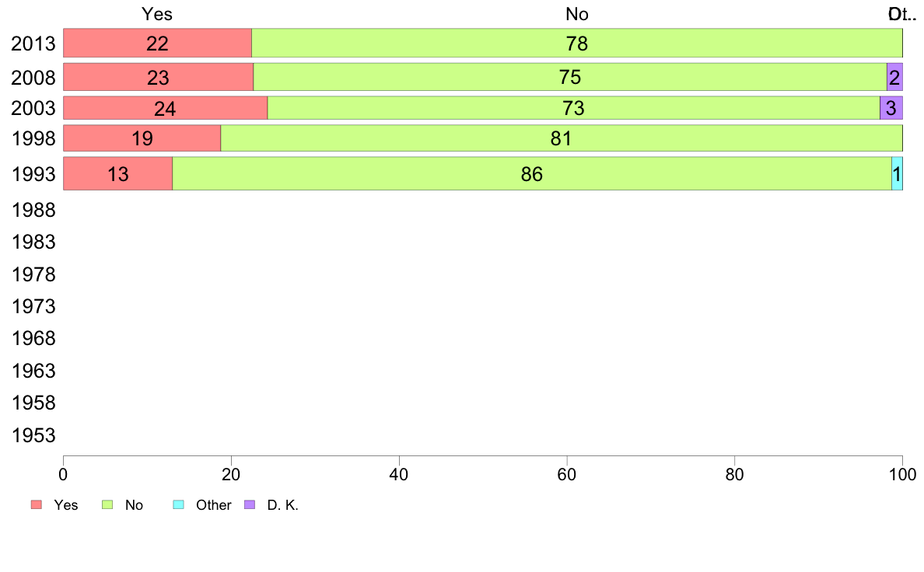Click the red Yes legend swatch
The width and height of the screenshot is (924, 572).
[x=37, y=505]
